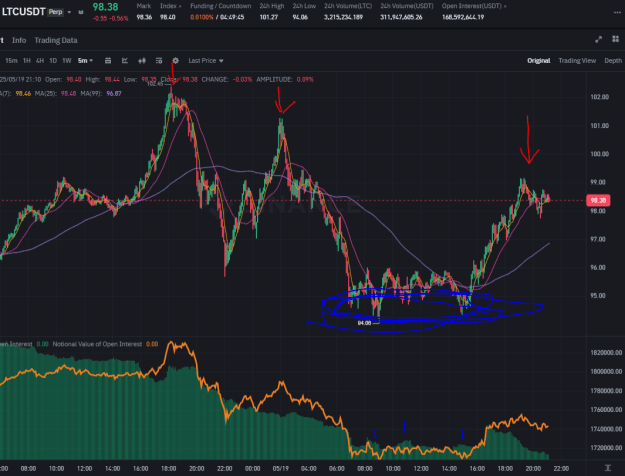Image resolution: width=625 pixels, height=476 pixels.
Task: Click the current price tag 98.38 on axis
Action: pyautogui.click(x=598, y=200)
